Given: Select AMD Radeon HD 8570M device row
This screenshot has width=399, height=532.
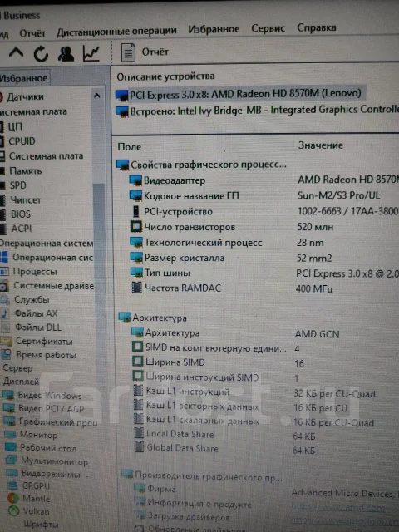Looking at the screenshot, I should [x=240, y=94].
